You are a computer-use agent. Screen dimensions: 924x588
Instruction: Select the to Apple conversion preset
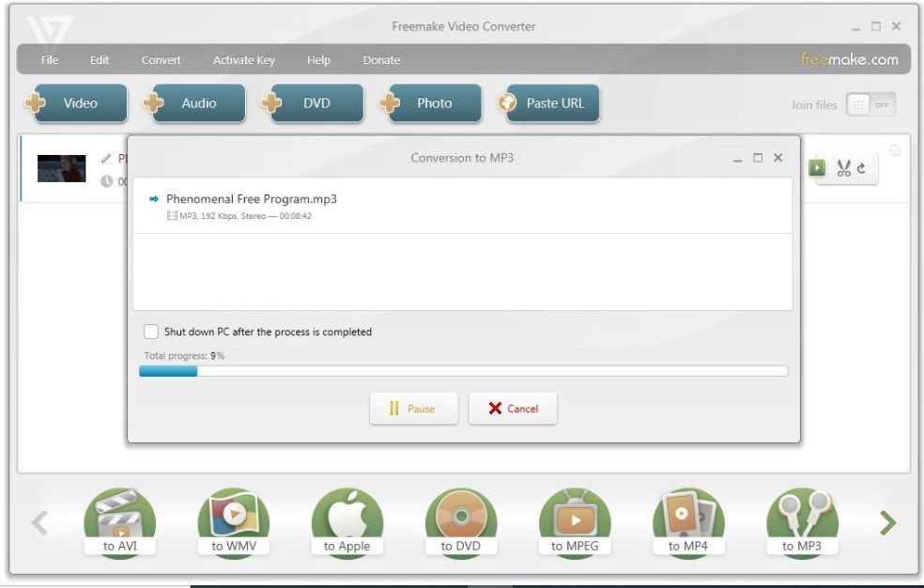click(x=347, y=521)
